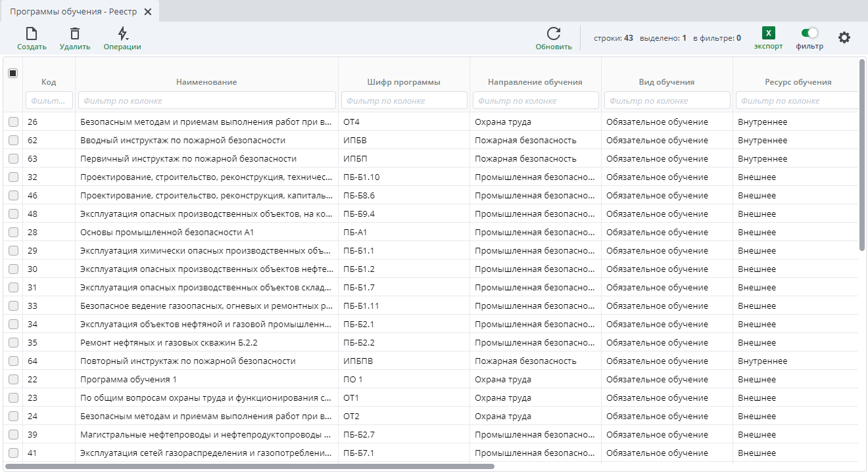
Task: Check the row with code 26
Action: click(13, 122)
